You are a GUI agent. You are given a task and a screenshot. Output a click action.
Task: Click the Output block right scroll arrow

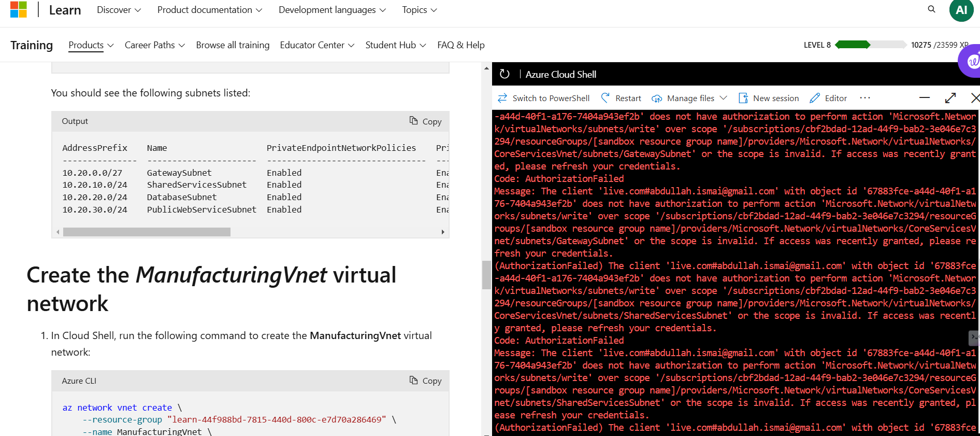pos(443,232)
